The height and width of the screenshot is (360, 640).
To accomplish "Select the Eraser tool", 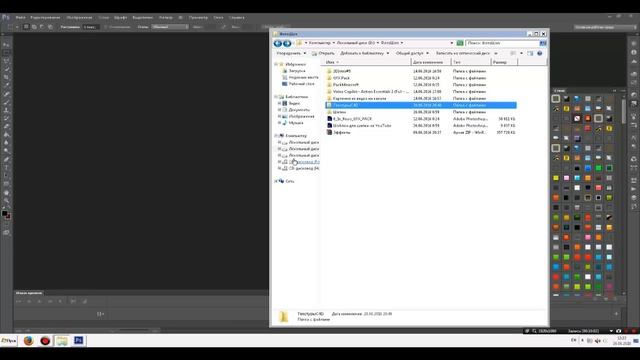I will pyautogui.click(x=7, y=127).
